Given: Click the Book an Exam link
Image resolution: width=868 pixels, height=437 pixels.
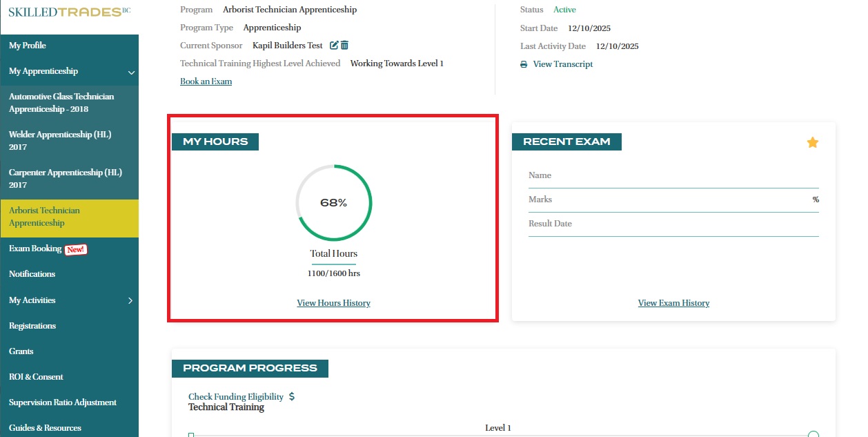Looking at the screenshot, I should pos(206,81).
